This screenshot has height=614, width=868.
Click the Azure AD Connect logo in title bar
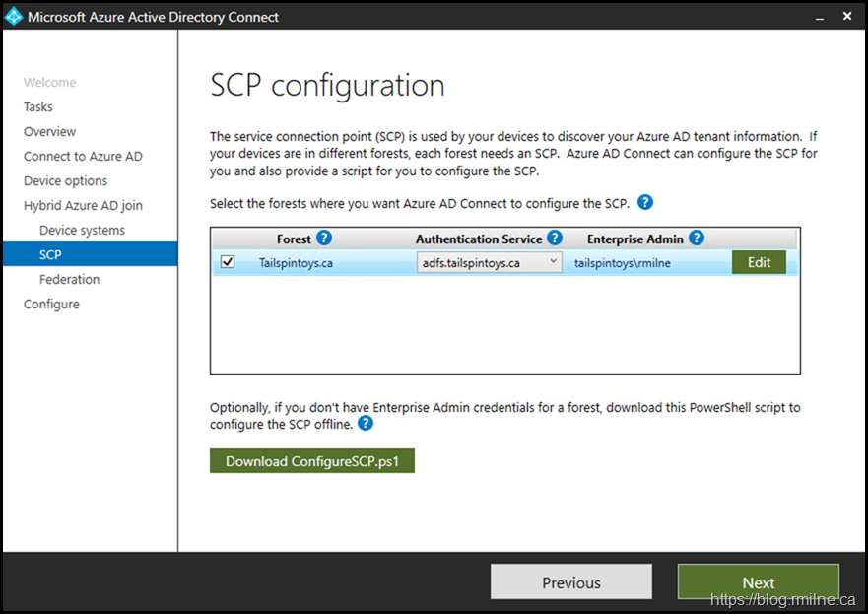tap(14, 17)
